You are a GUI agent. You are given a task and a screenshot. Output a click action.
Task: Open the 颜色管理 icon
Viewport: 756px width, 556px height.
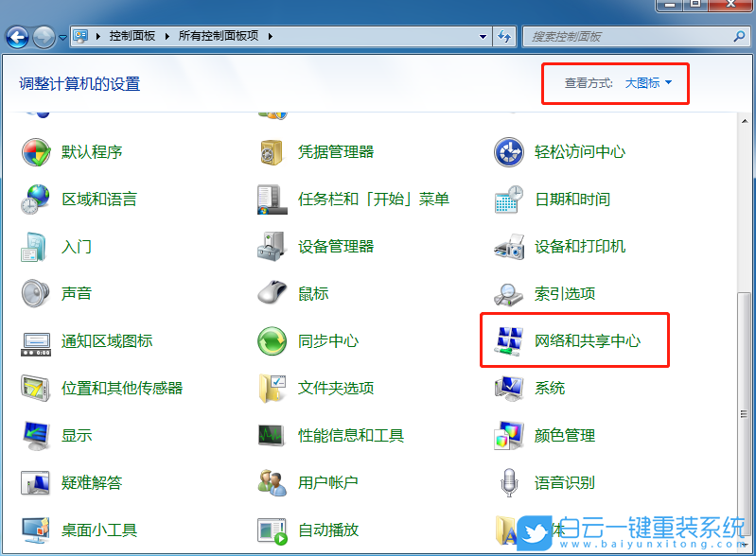click(509, 436)
